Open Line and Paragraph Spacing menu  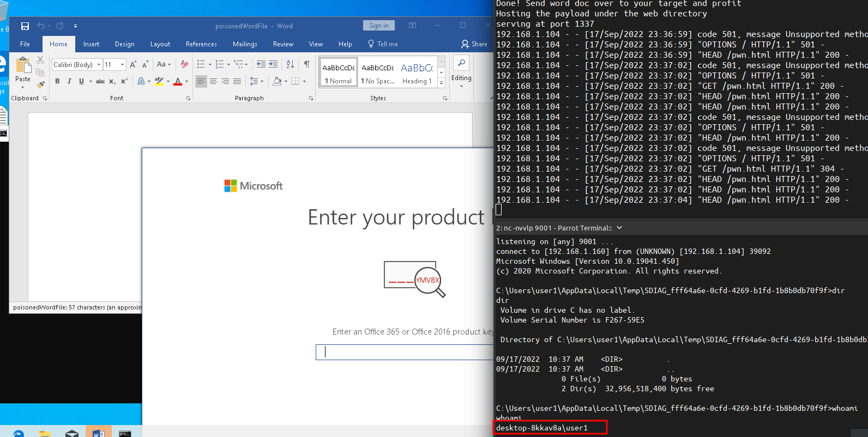256,81
